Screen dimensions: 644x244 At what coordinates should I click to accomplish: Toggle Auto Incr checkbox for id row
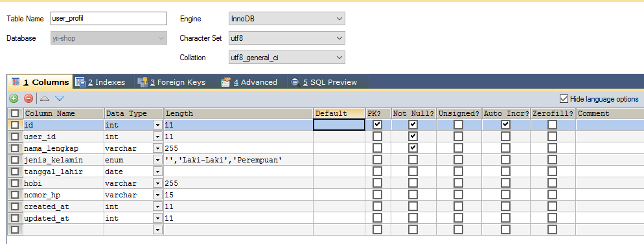(x=505, y=124)
